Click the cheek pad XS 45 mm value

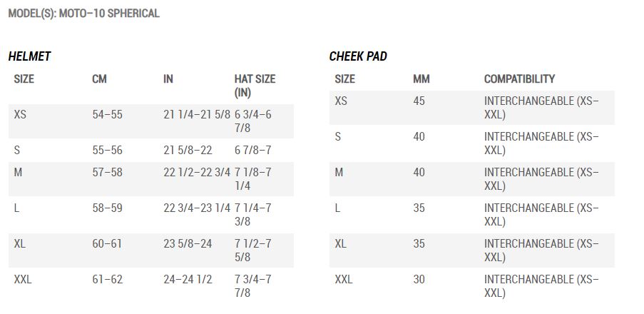419,101
